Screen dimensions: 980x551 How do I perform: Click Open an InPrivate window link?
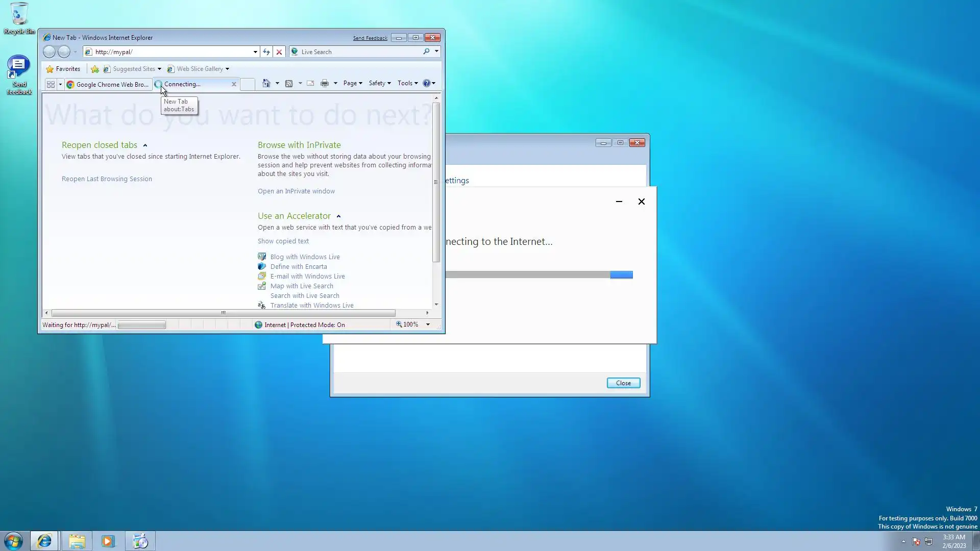pos(296,191)
